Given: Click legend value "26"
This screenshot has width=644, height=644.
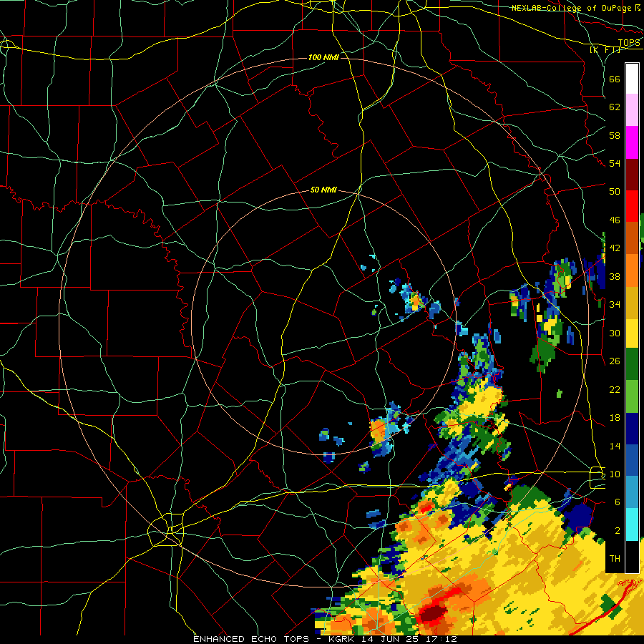Looking at the screenshot, I should [x=615, y=361].
